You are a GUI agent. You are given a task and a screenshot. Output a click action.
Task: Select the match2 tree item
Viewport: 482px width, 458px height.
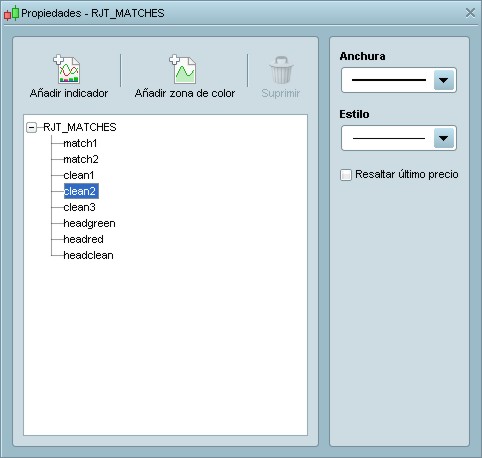pyautogui.click(x=81, y=159)
